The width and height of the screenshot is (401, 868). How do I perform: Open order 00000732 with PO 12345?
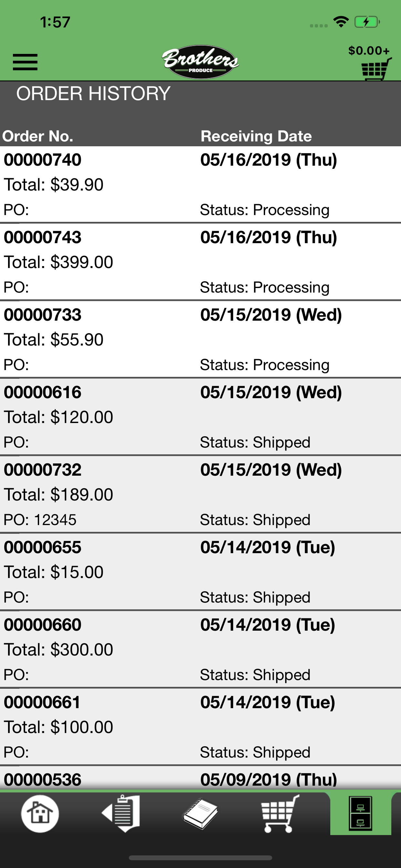pos(200,494)
